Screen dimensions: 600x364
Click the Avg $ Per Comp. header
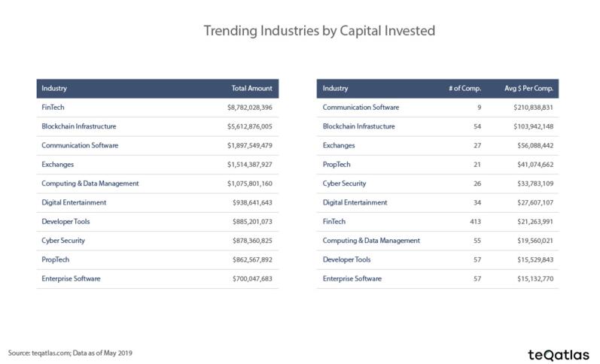point(528,88)
